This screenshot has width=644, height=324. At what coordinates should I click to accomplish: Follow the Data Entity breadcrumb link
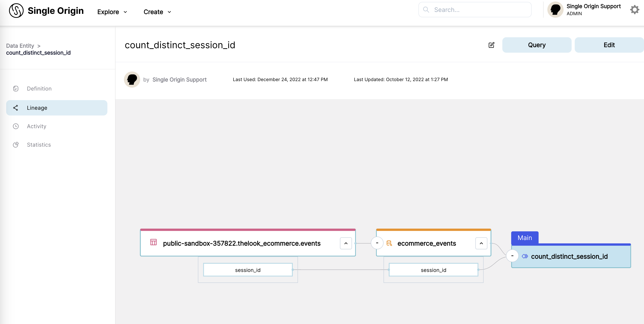(20, 46)
